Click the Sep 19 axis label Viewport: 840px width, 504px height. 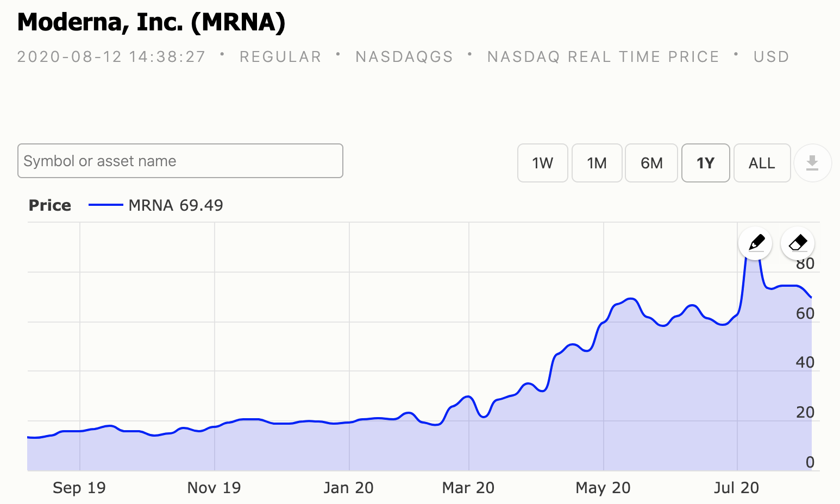coord(79,488)
